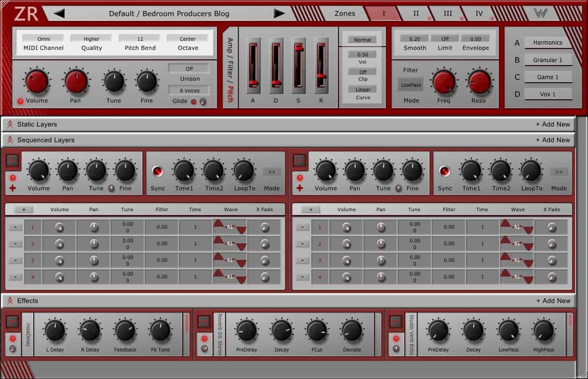Toggle the Glide red LED button

[194, 102]
